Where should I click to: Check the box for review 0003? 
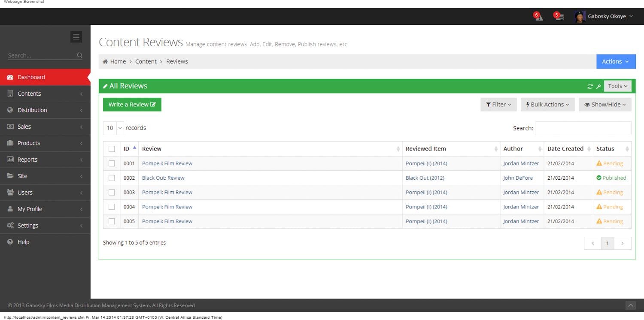[x=112, y=192]
